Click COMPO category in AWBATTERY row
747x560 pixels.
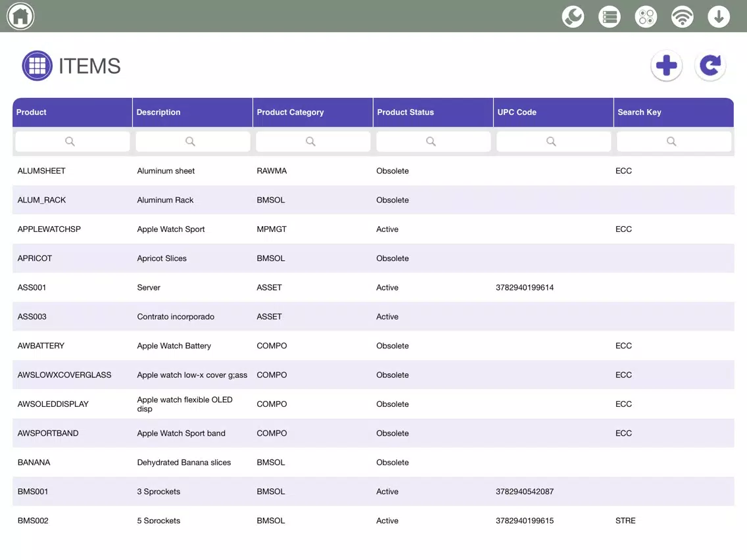point(272,346)
